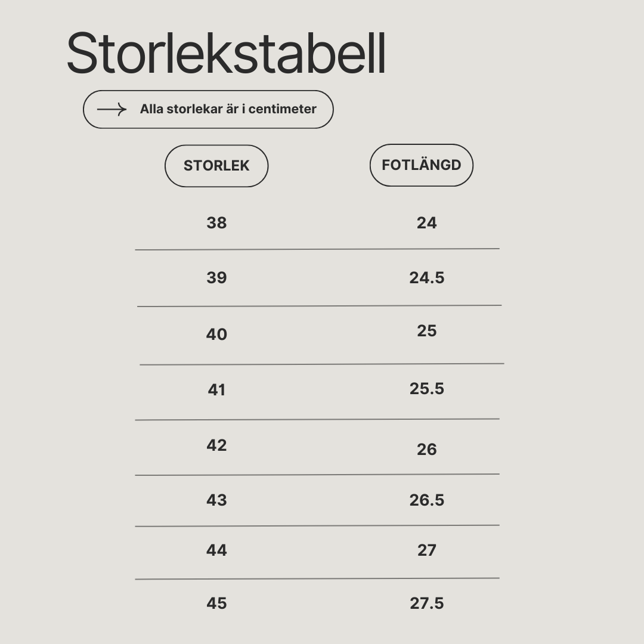Click the Alla storlekar är i centimeter pill
This screenshot has width=644, height=644.
pyautogui.click(x=208, y=109)
